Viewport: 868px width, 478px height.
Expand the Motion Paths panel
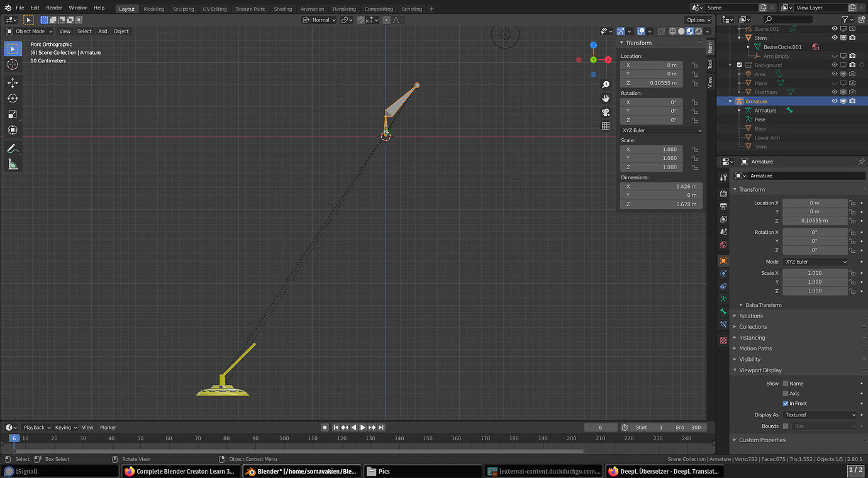[755, 348]
